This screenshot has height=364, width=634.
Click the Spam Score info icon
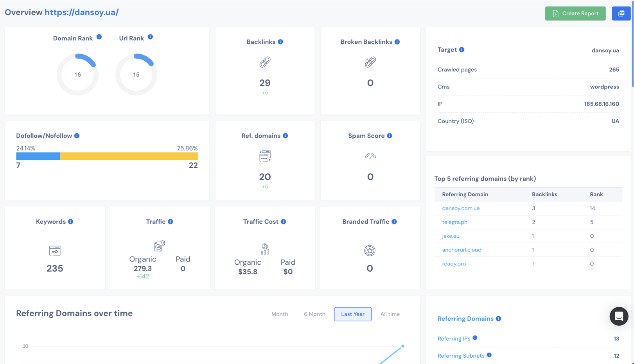(x=390, y=136)
